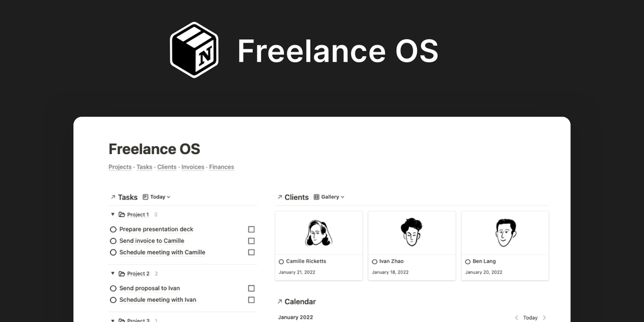Viewport: 644px width, 322px height.
Task: Click the calendar Today button
Action: coord(530,318)
